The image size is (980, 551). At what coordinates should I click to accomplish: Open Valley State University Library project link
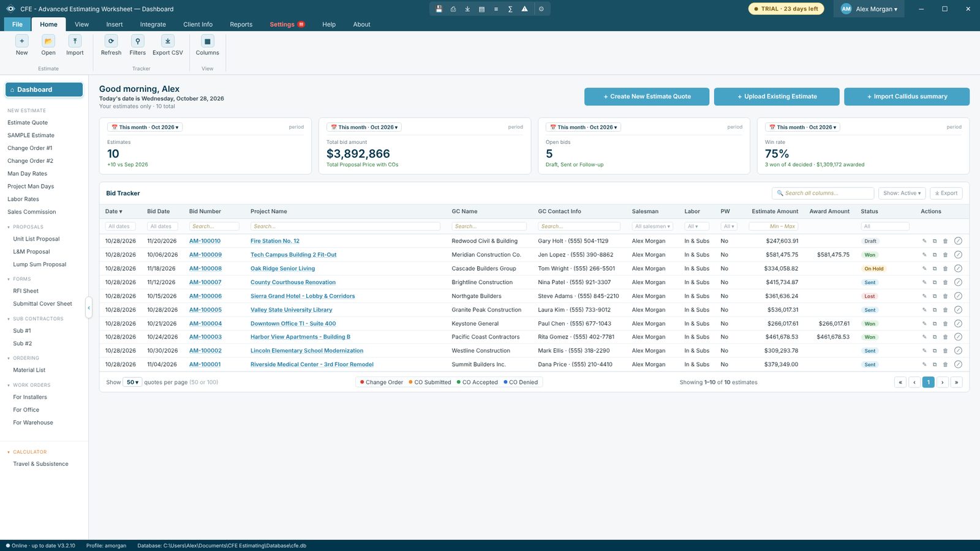coord(292,310)
